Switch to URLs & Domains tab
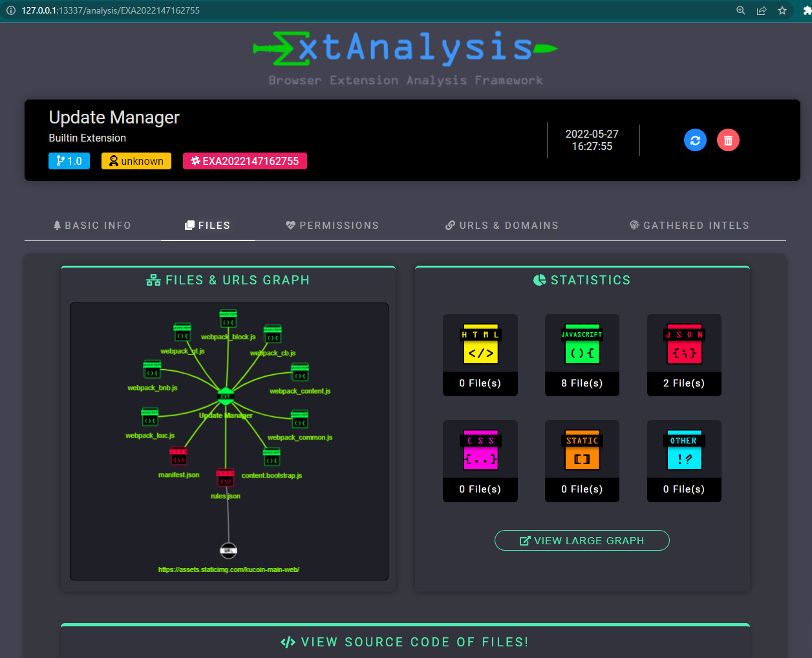The height and width of the screenshot is (658, 812). 502,226
